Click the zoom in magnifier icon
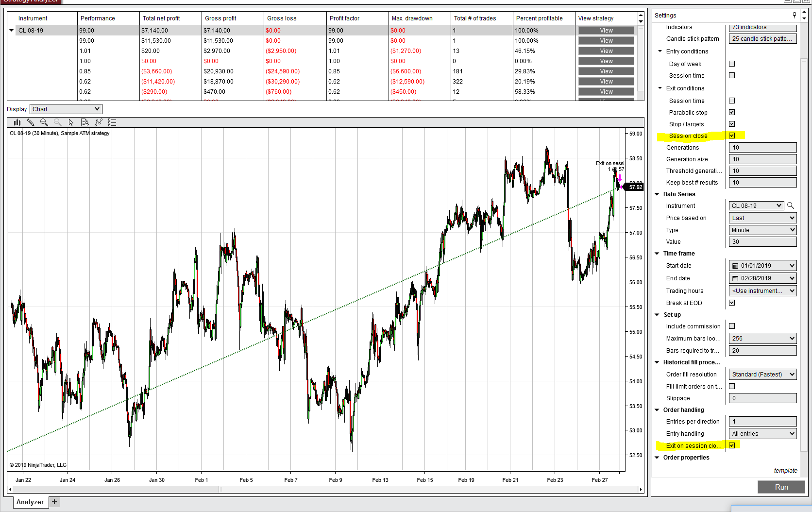Viewport: 812px width, 512px height. coord(44,122)
